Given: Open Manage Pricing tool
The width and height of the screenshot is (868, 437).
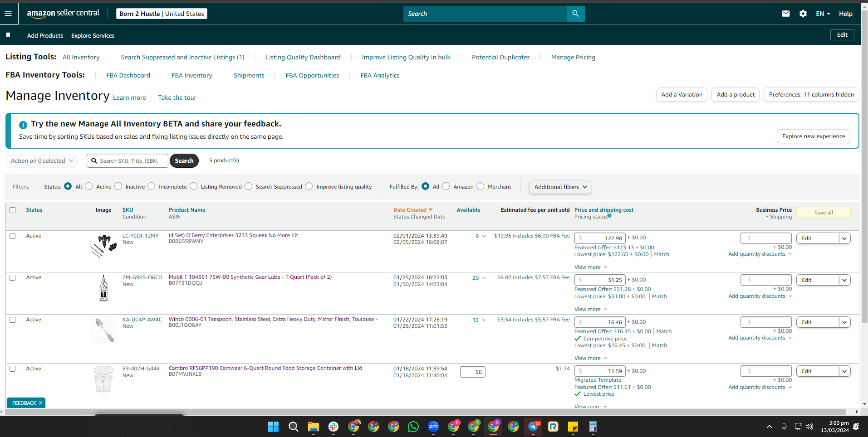Looking at the screenshot, I should 573,57.
